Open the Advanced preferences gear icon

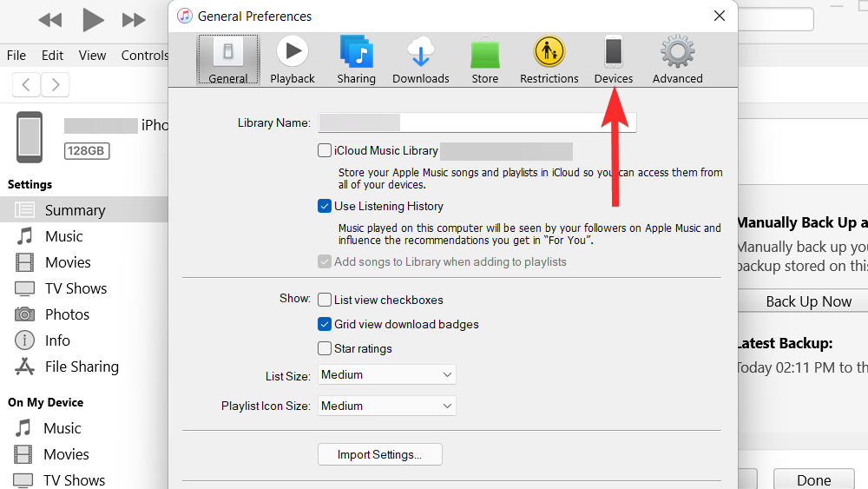677,54
